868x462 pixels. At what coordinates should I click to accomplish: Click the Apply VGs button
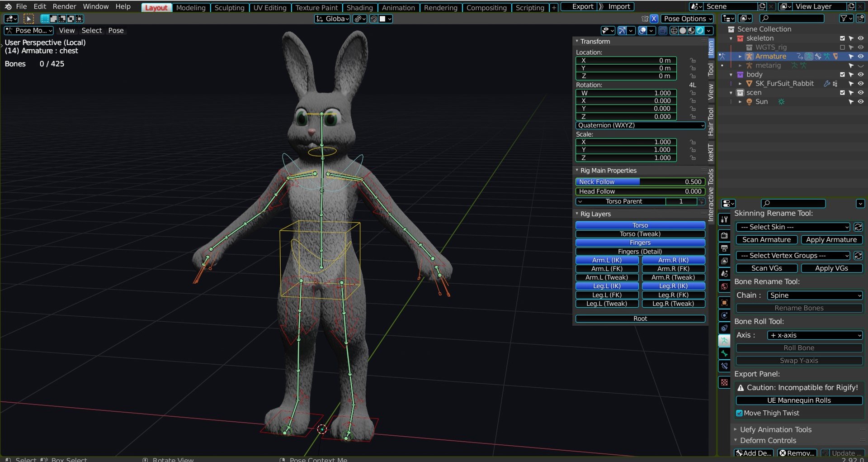[831, 268]
